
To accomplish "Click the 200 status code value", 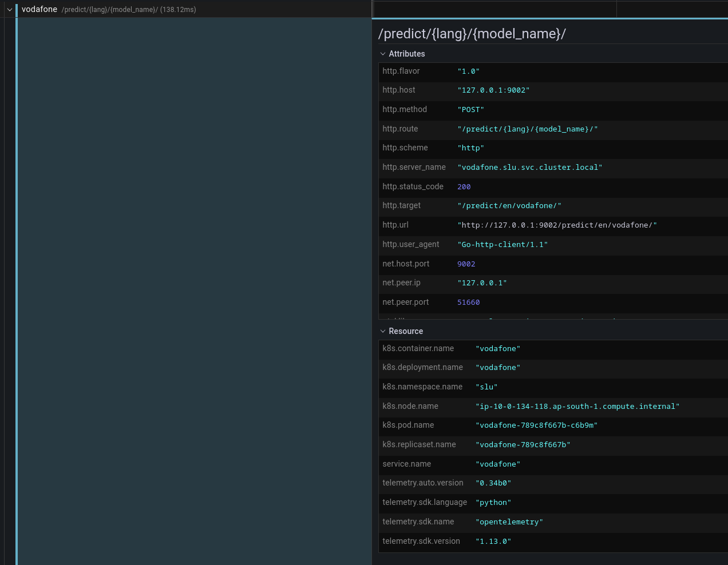I will click(464, 187).
